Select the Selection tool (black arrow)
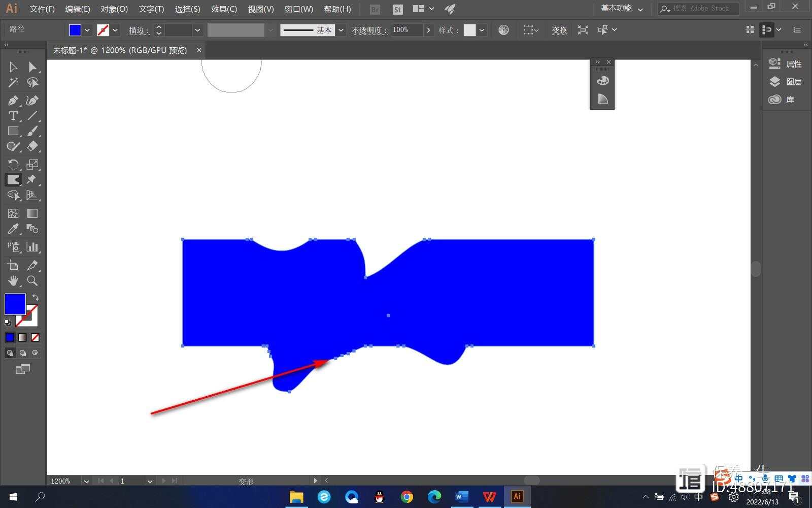 coord(13,67)
